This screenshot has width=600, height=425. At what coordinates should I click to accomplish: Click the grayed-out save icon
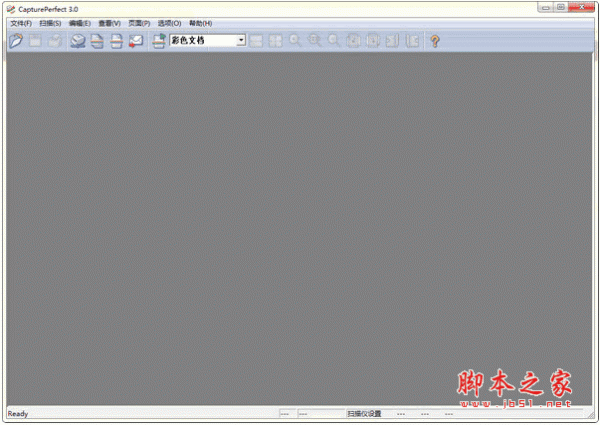click(x=35, y=41)
